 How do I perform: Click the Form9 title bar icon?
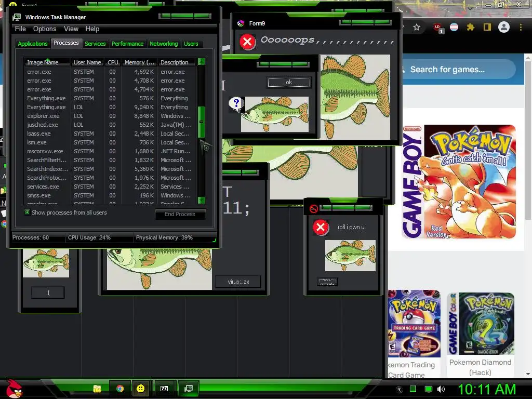point(241,23)
